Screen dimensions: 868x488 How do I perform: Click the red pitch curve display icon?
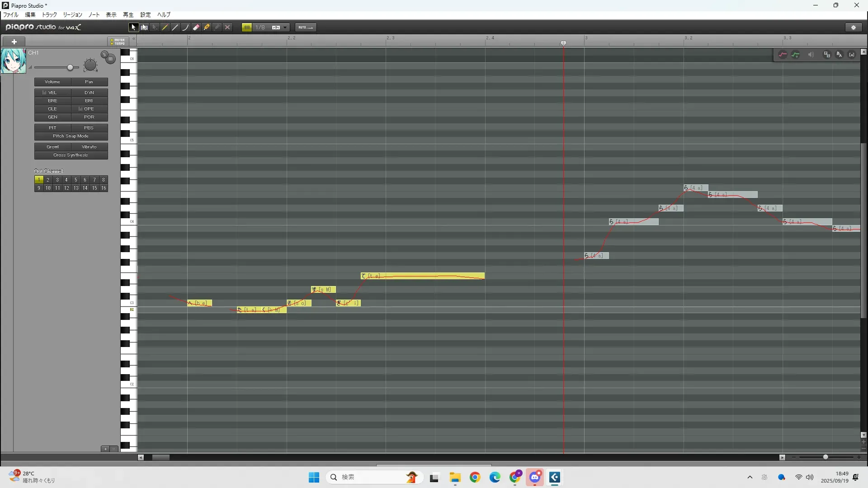tap(783, 55)
